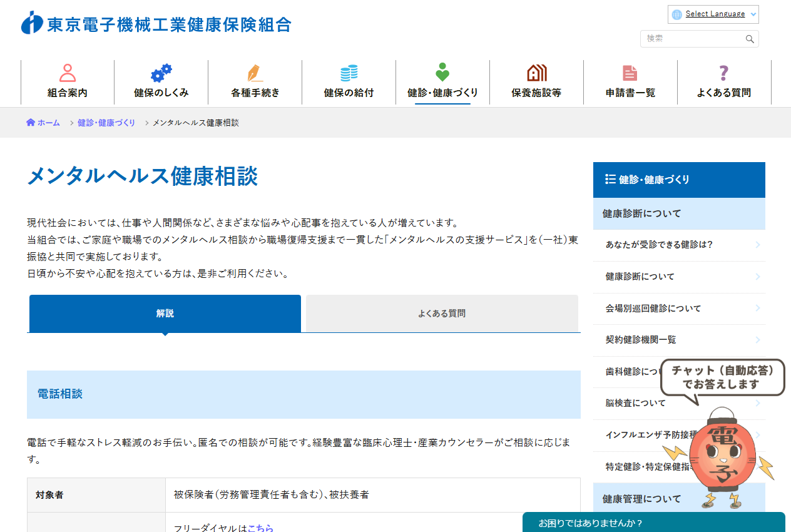This screenshot has width=791, height=532.
Task: Click the ホーム breadcrumb link
Action: (x=48, y=123)
